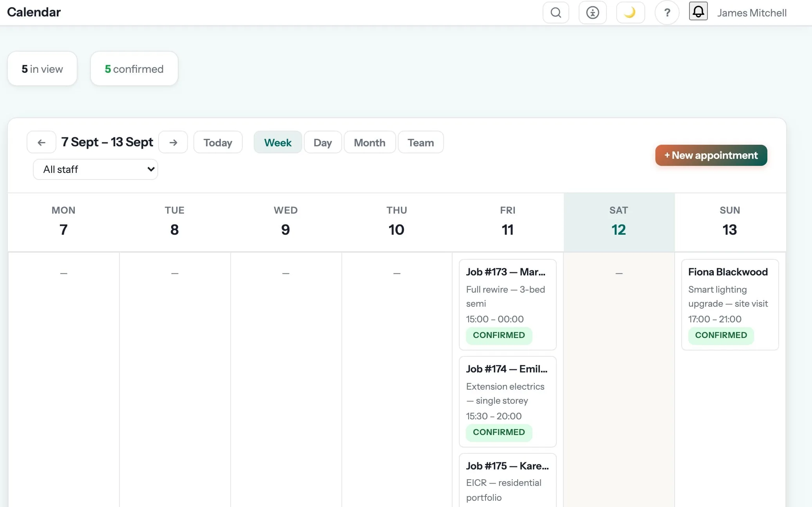Open the search icon in header
Screen dimensions: 812x507
coord(556,13)
